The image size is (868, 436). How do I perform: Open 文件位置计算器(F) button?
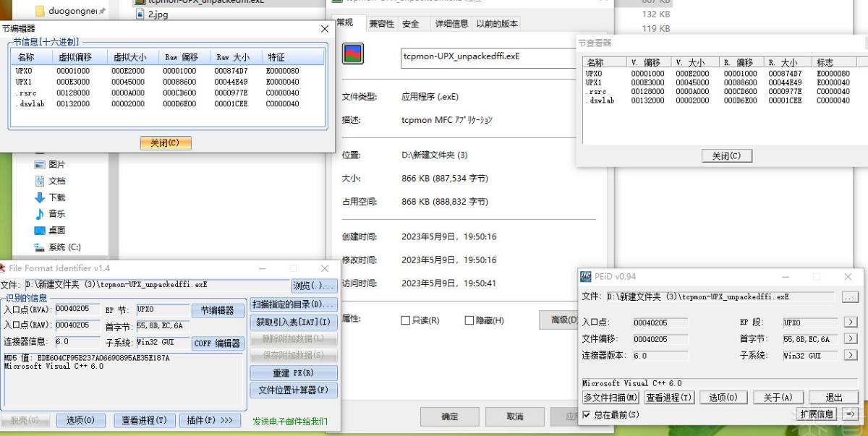(x=294, y=390)
